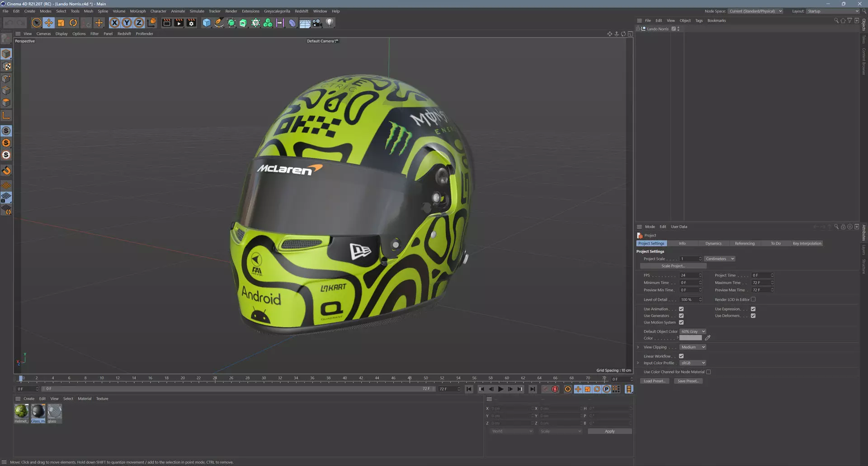Open Edit Render Settings icon
Screen dimensions: 868x466
pos(191,23)
